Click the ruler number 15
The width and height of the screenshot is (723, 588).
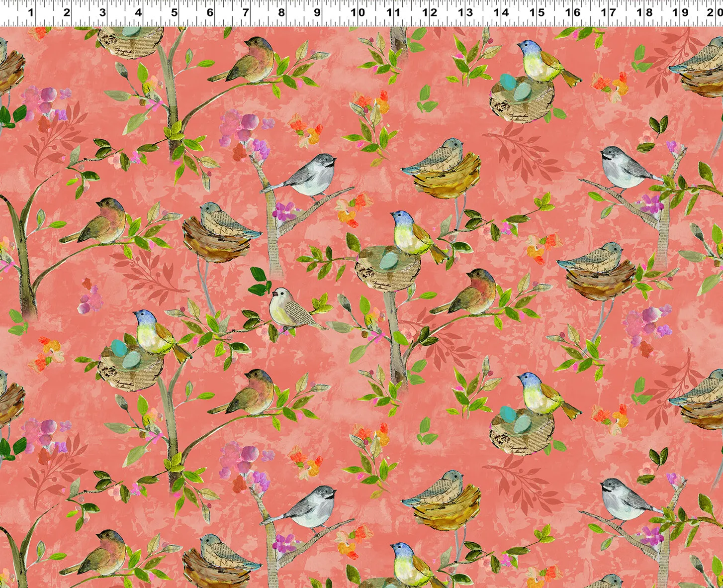537,12
